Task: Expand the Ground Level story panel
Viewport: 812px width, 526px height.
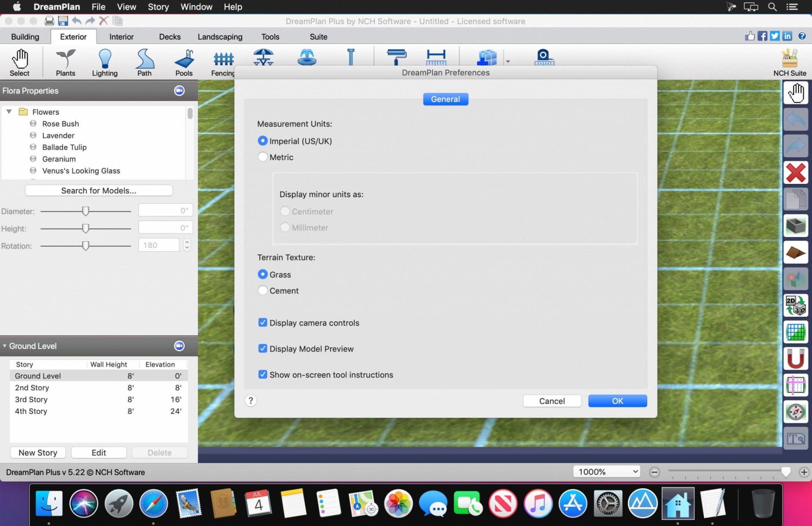Action: pos(5,345)
